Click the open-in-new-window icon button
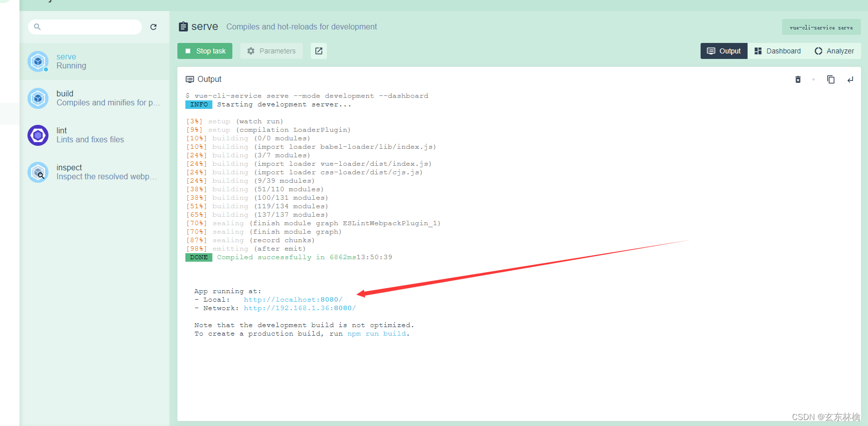Viewport: 868px width, 426px height. [x=319, y=51]
